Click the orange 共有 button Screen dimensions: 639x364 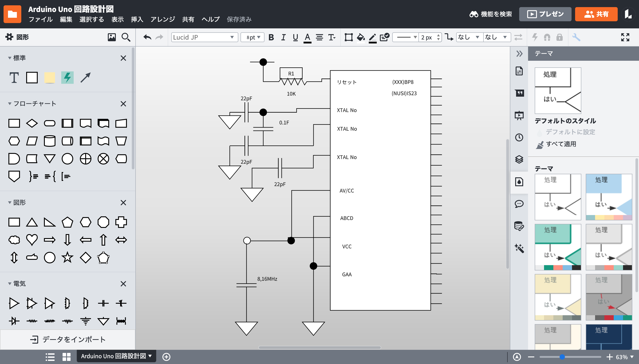pos(596,14)
